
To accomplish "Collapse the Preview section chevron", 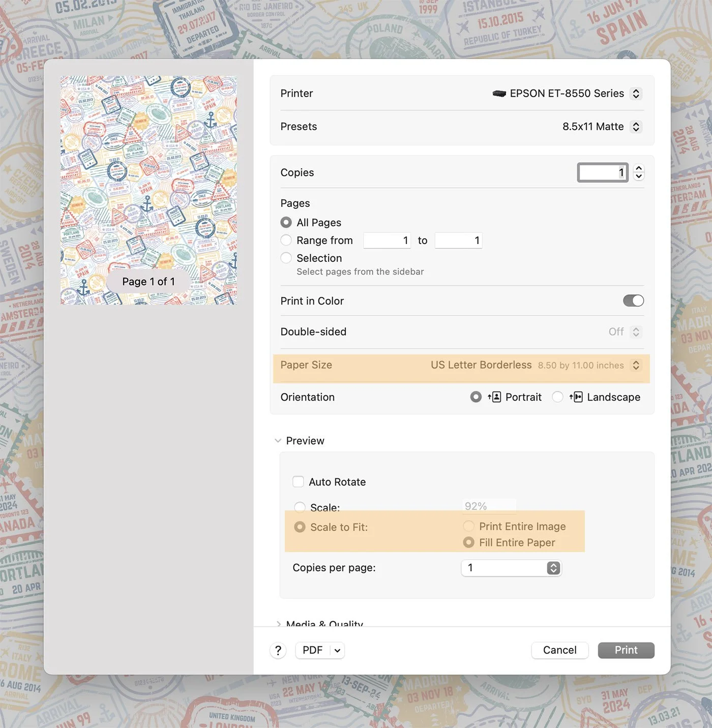I will pyautogui.click(x=278, y=441).
